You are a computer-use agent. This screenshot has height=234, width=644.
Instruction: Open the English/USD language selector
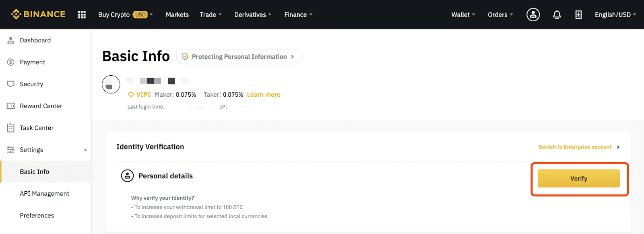coord(615,14)
